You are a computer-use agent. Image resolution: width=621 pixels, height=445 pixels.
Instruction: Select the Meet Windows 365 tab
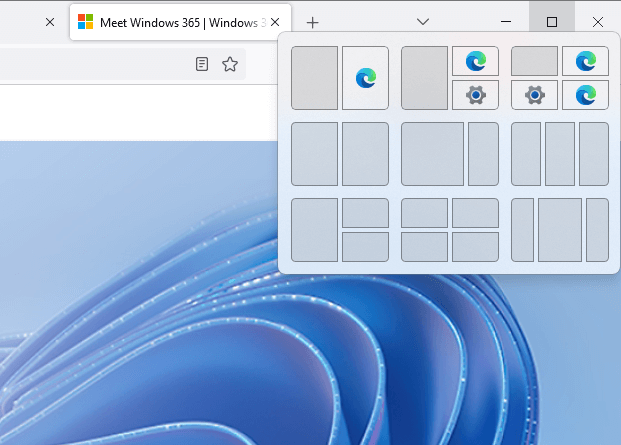[x=181, y=22]
